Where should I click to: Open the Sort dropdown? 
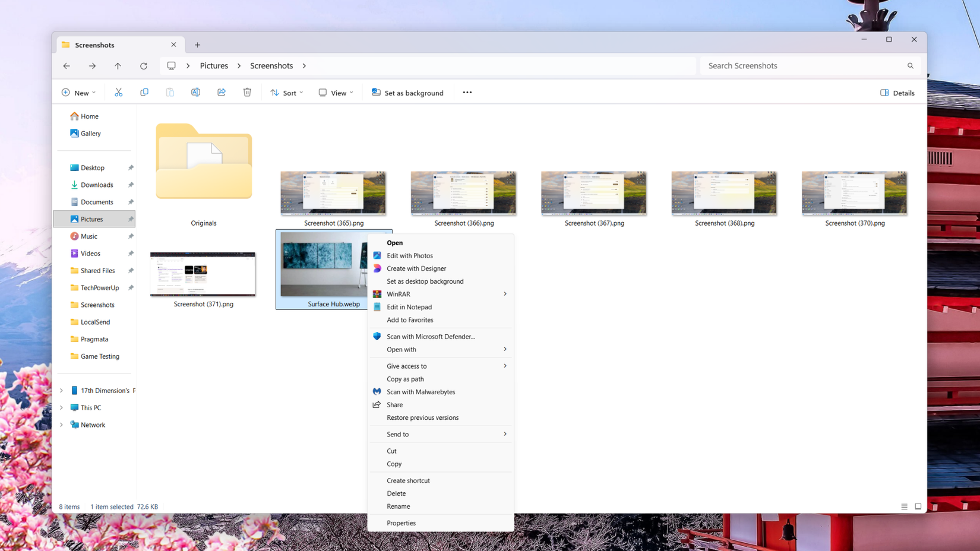point(287,93)
